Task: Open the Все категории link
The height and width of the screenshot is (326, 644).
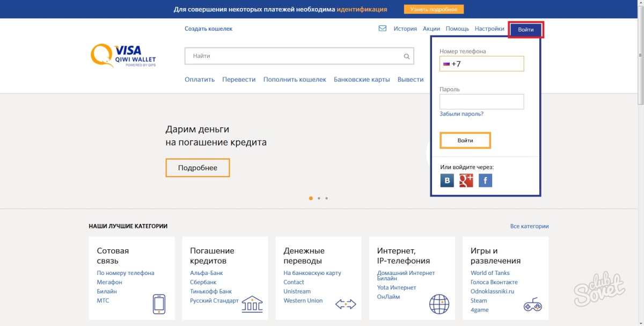Action: [x=529, y=227]
